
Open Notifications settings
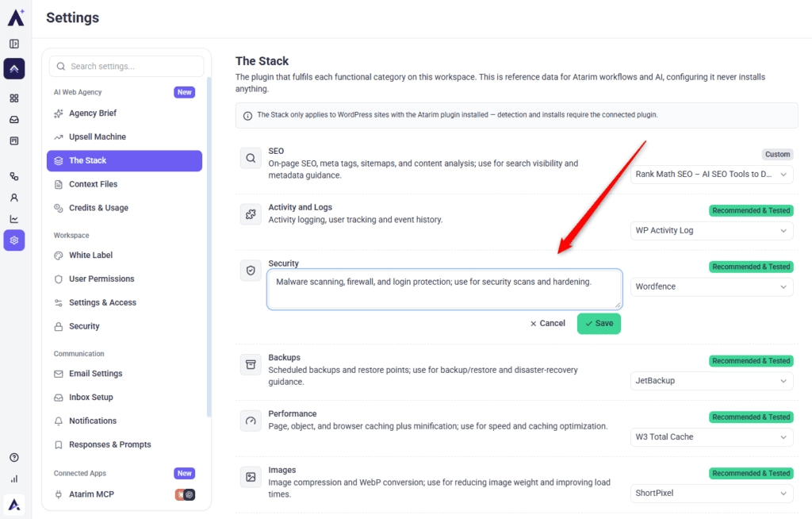click(124, 421)
